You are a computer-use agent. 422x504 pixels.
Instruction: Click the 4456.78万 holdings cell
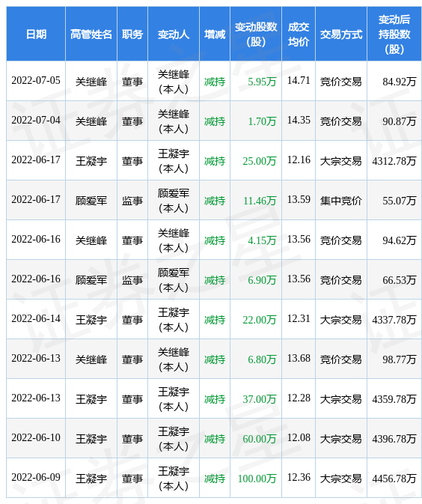pos(394,479)
